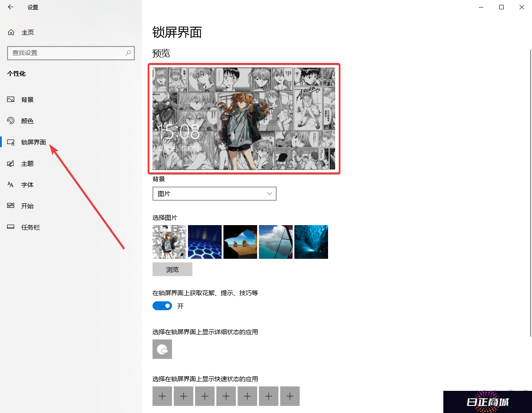Add sixth quick status app
This screenshot has width=532, height=413.
[269, 396]
